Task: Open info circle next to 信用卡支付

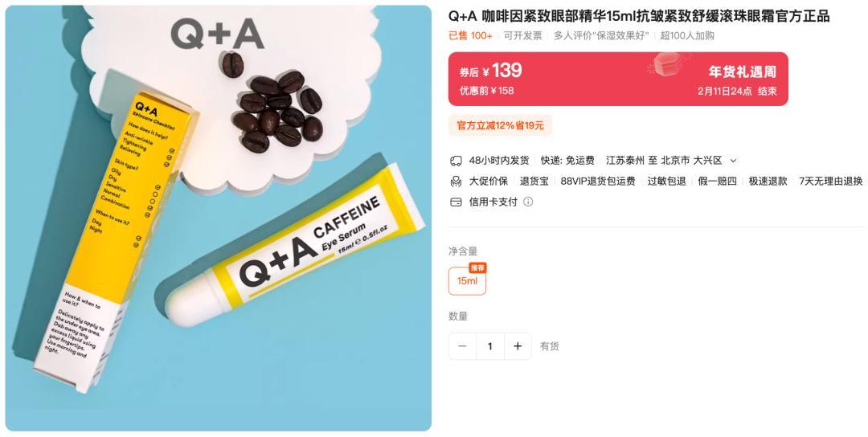Action: tap(528, 202)
